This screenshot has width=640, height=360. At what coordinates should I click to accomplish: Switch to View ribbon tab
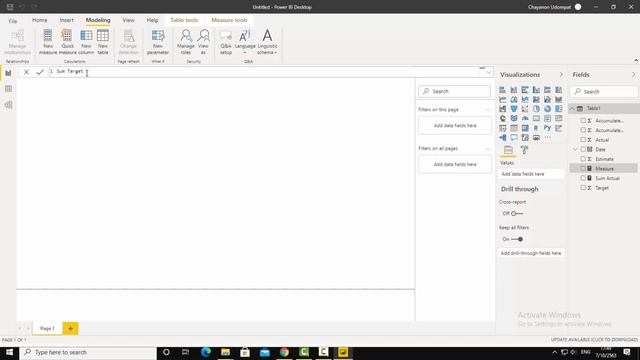pyautogui.click(x=128, y=20)
